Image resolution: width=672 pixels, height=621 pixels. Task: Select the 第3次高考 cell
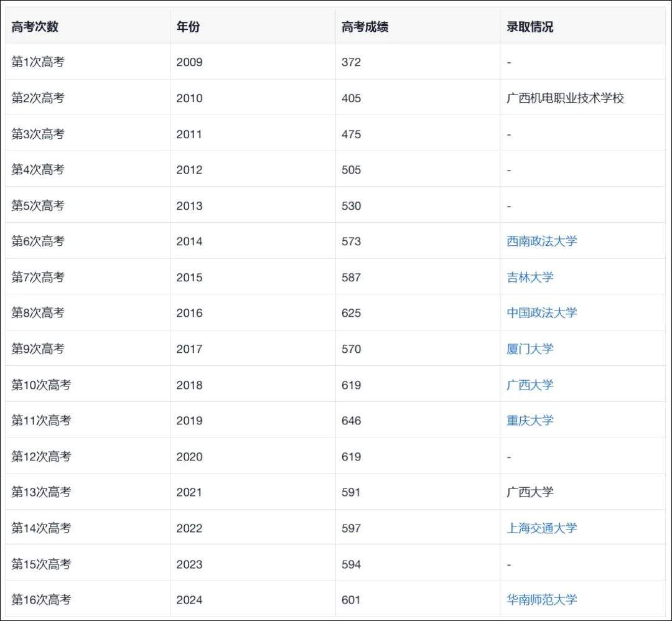tap(88, 134)
